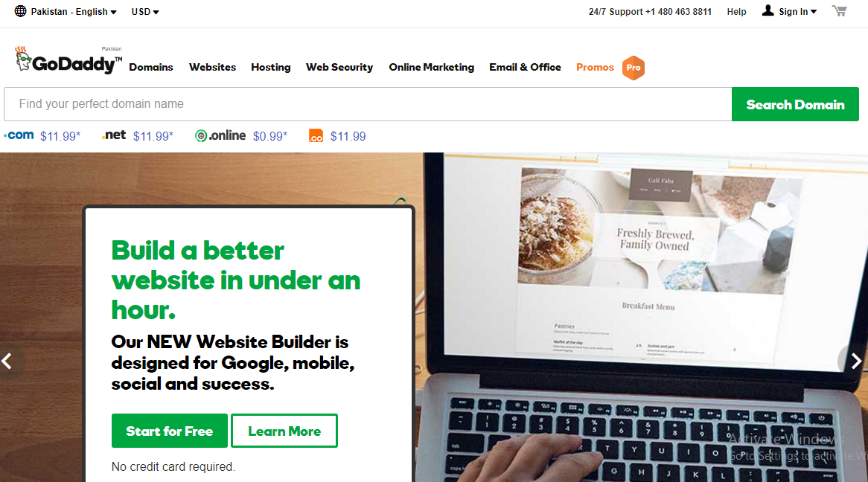Image resolution: width=868 pixels, height=482 pixels.
Task: Open the USD currency dropdown
Action: 145,12
